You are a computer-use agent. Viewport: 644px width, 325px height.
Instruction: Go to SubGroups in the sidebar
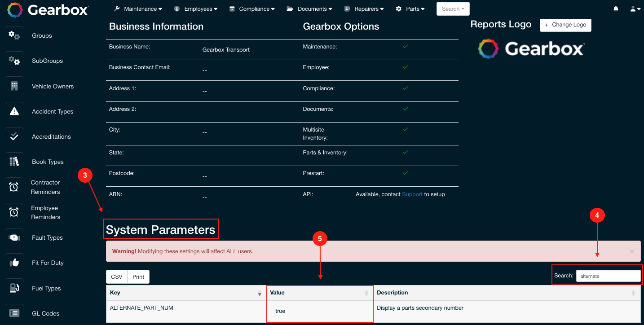click(x=47, y=61)
